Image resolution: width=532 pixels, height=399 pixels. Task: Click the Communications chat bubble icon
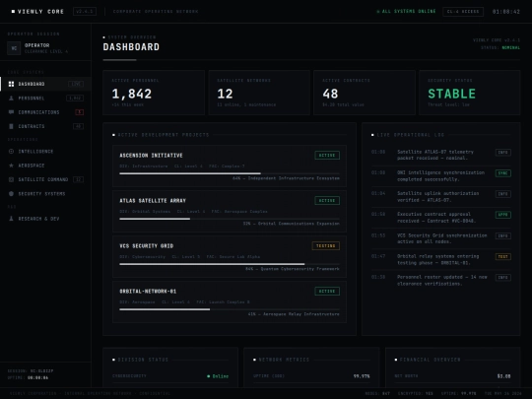click(11, 112)
